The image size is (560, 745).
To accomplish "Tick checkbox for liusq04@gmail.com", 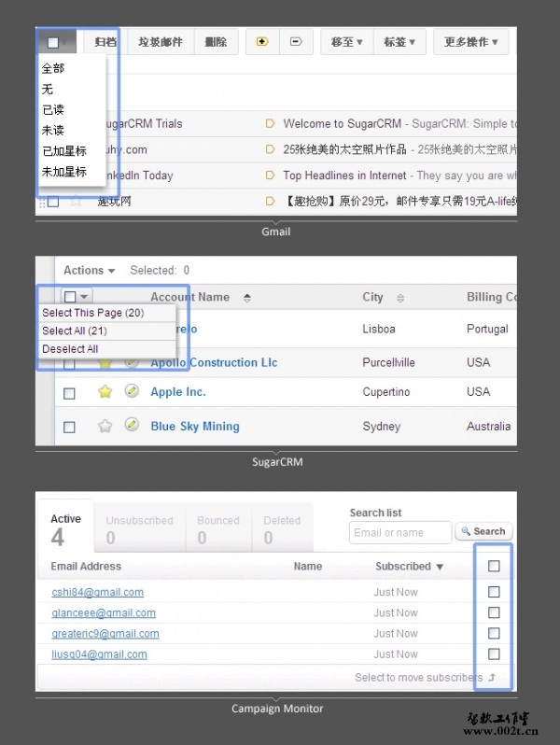I will (494, 654).
